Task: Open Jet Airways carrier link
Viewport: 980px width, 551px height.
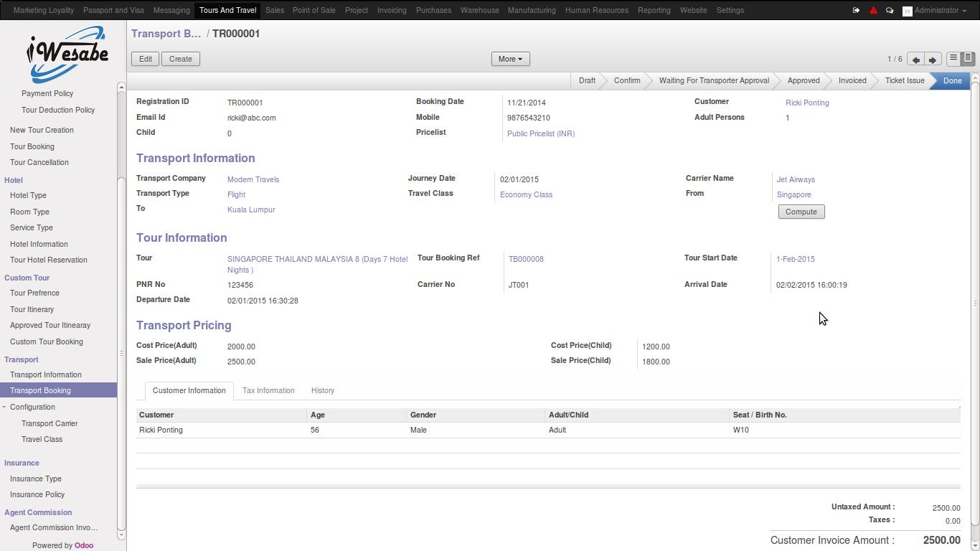Action: [x=796, y=179]
